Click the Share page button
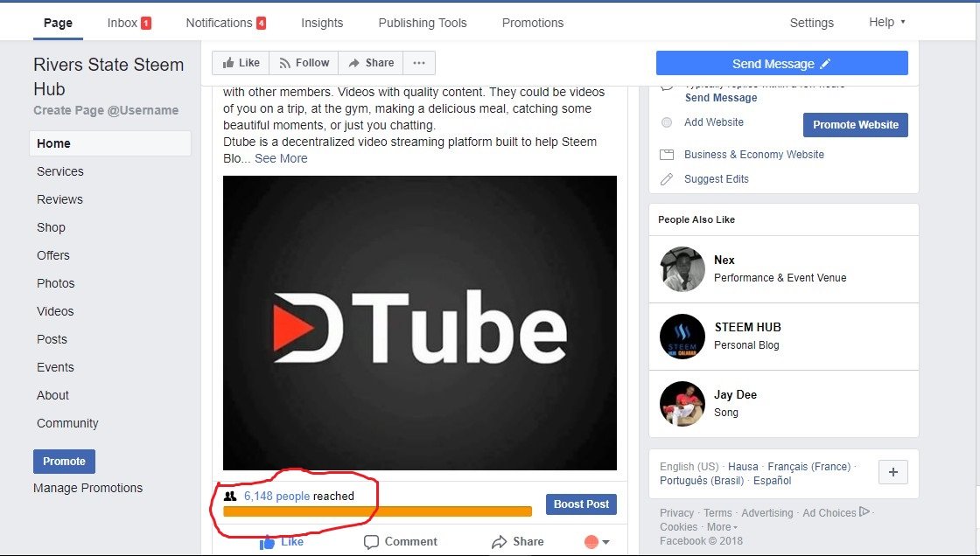This screenshot has height=556, width=980. 371,63
